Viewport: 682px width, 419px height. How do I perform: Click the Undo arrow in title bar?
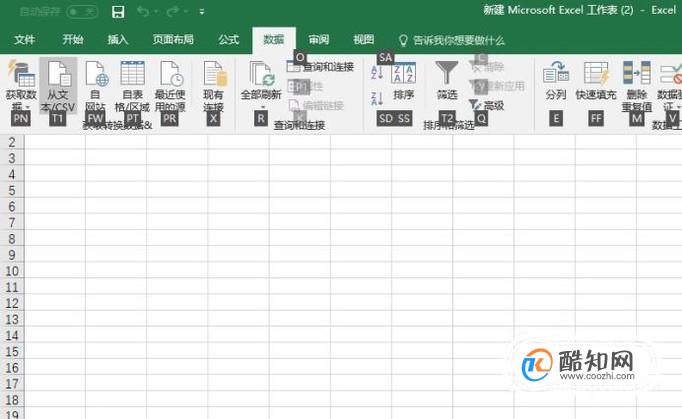click(x=143, y=11)
